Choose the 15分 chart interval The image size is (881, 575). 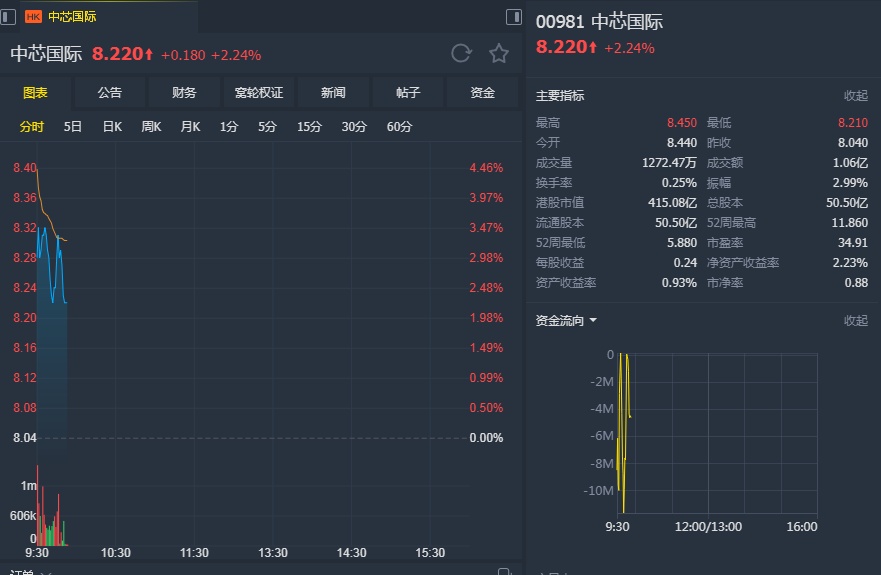(x=309, y=127)
